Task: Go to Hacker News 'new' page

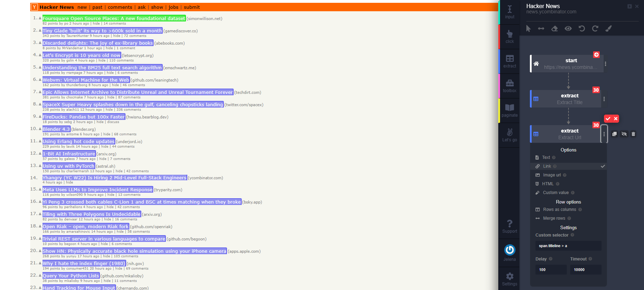Action: click(82, 7)
